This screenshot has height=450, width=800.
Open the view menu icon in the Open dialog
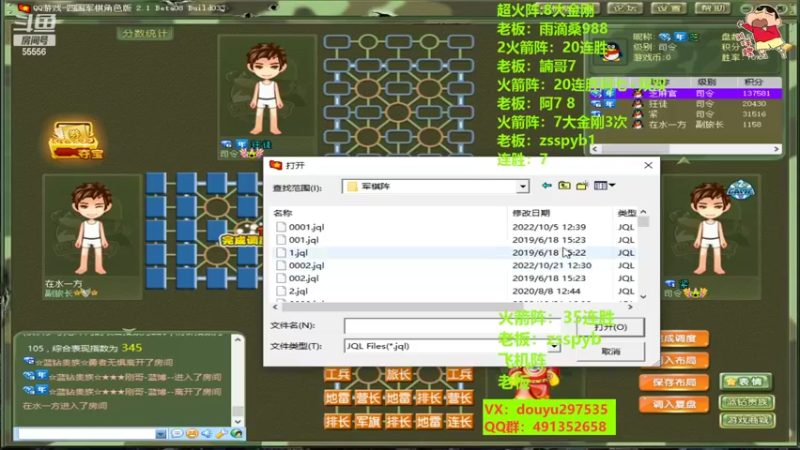point(604,186)
